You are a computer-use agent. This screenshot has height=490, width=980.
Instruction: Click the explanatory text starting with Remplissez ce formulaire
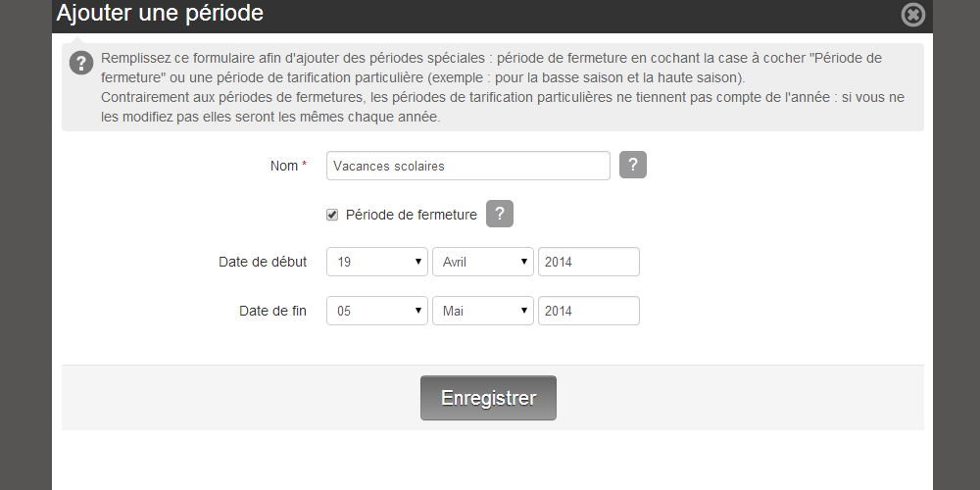503,87
